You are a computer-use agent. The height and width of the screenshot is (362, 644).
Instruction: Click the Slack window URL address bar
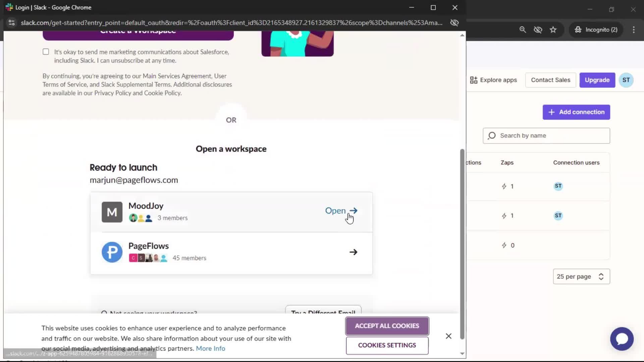(231, 23)
